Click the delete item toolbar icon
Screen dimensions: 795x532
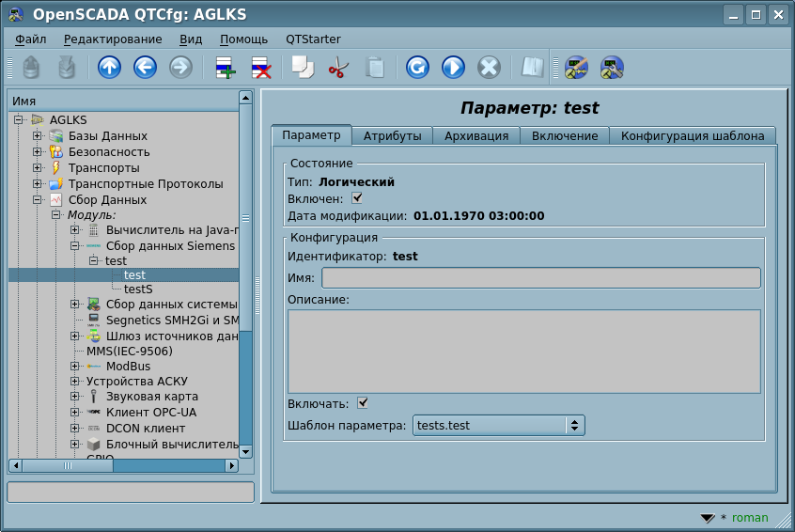260,68
